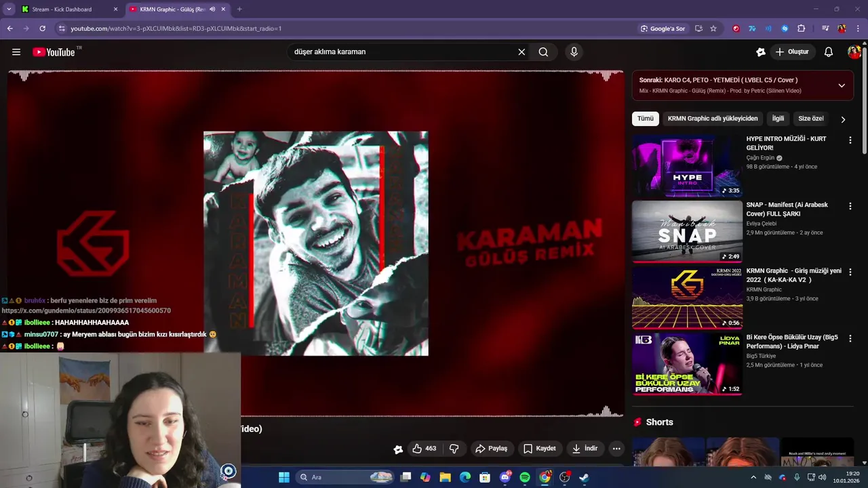The width and height of the screenshot is (868, 488).
Task: Open the YouTube hamburger guide menu
Action: point(16,52)
